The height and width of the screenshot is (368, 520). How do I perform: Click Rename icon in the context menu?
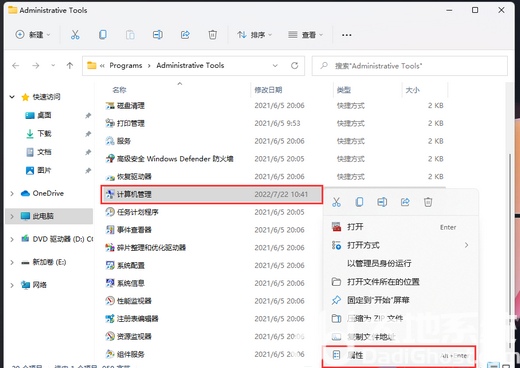click(x=382, y=202)
